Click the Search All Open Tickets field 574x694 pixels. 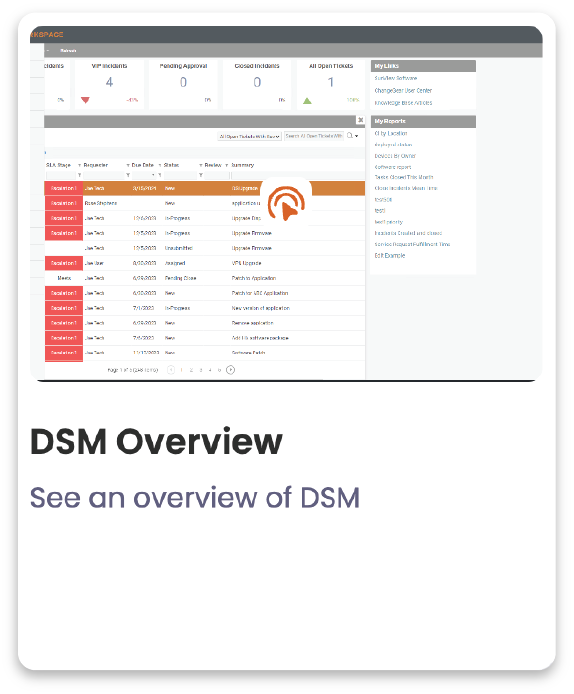pyautogui.click(x=314, y=136)
